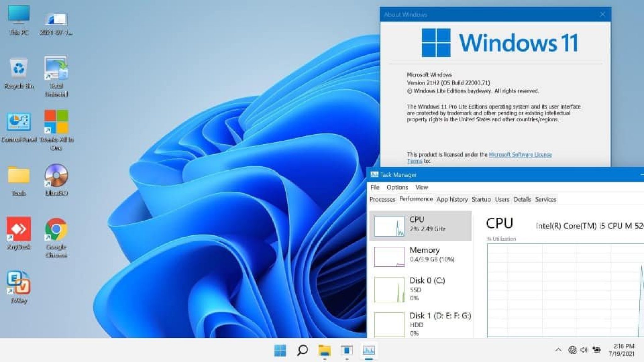
Task: Click the 'Intel(R) Core(TM) i5 CPU' label
Action: tap(590, 226)
